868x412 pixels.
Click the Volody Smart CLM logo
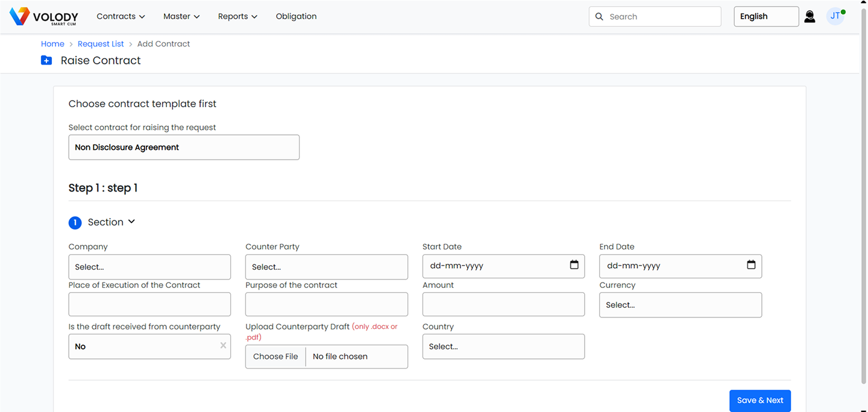tap(45, 17)
